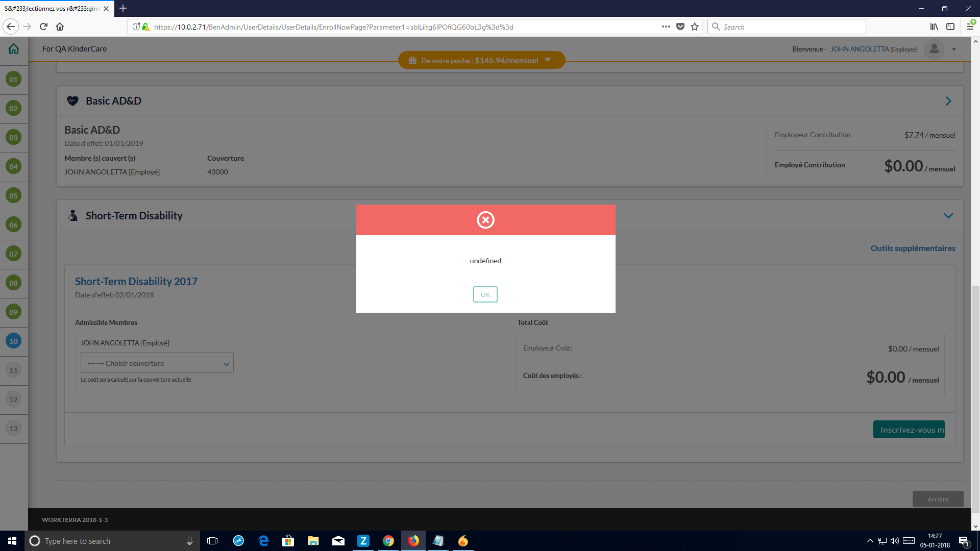The image size is (980, 551).
Task: Click the Basic AD&D heart icon
Action: 72,101
